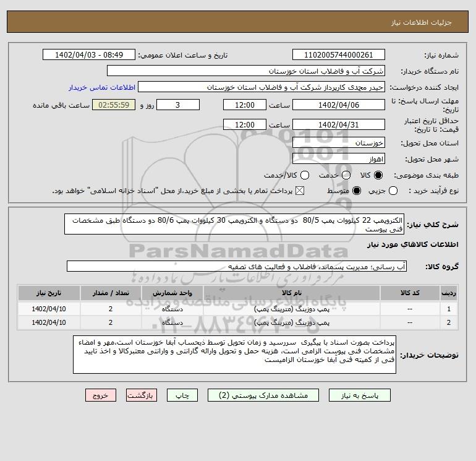Click the خروج exit button
This screenshot has width=476, height=461.
pyautogui.click(x=101, y=395)
